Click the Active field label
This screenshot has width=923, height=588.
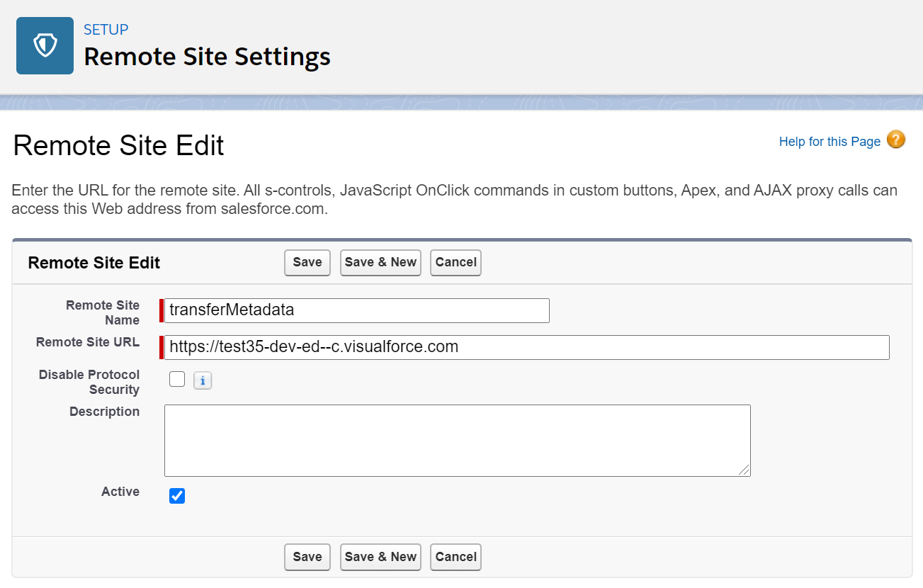coord(120,492)
